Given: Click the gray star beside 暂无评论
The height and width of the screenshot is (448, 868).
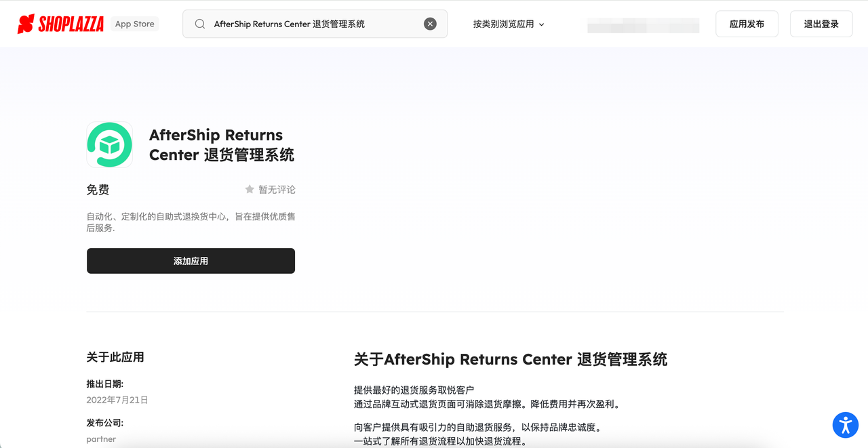Looking at the screenshot, I should tap(248, 189).
